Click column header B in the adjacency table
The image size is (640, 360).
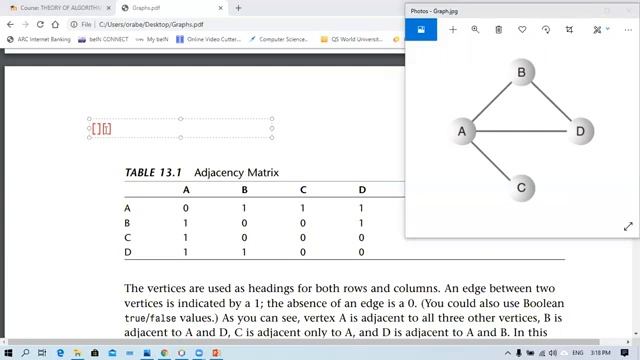(x=244, y=190)
